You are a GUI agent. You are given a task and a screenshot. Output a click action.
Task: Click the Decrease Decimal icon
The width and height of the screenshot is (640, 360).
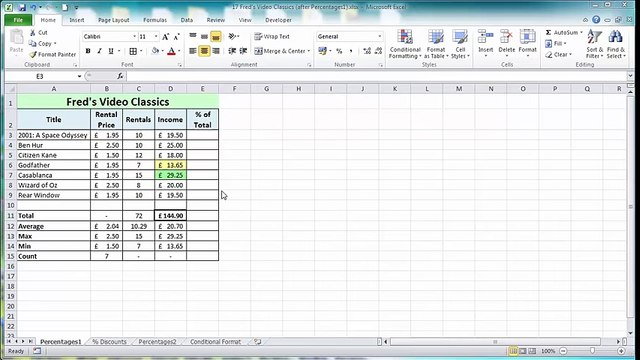pos(378,51)
